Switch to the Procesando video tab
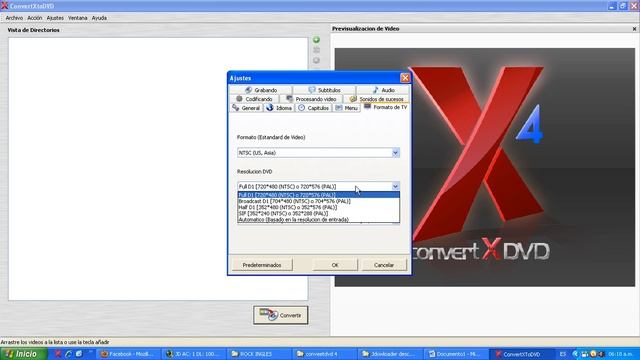The height and width of the screenshot is (360, 640). pyautogui.click(x=311, y=99)
